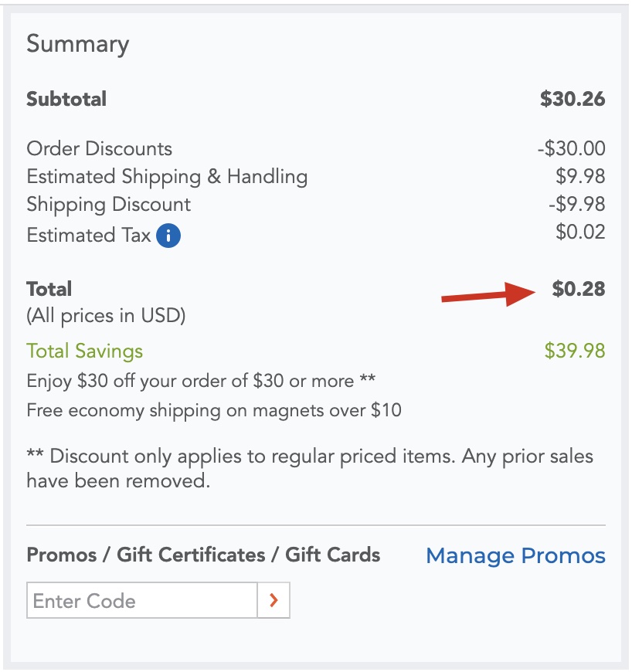Submit promo code with the arrow button

274,601
